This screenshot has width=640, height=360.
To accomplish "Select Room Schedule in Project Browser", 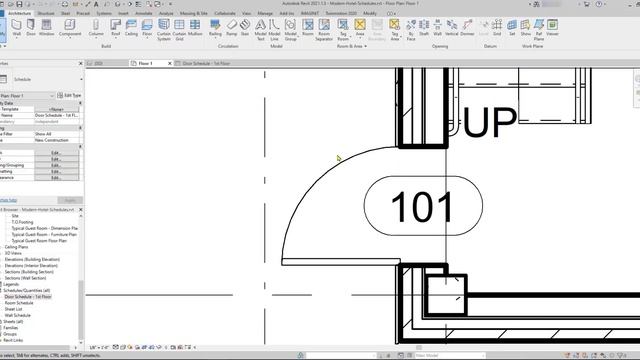I will 19,303.
